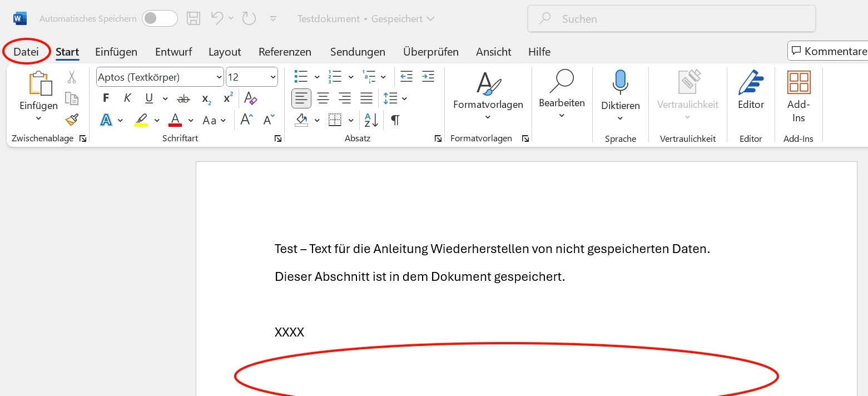This screenshot has width=868, height=396.
Task: Toggle Automatisches Speichern switch
Action: pos(160,18)
